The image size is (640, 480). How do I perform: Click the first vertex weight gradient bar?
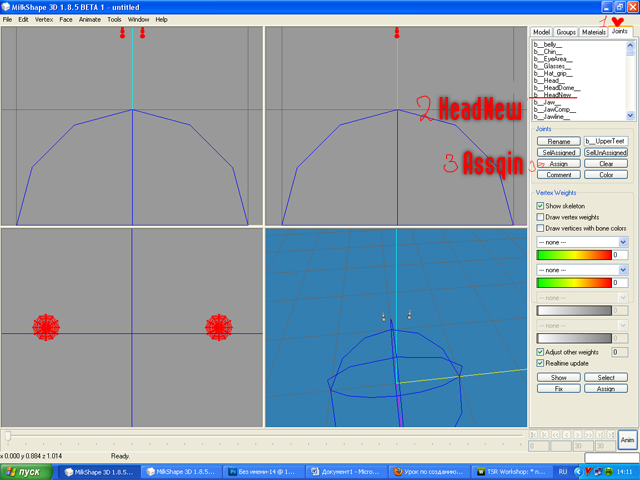pyautogui.click(x=574, y=255)
